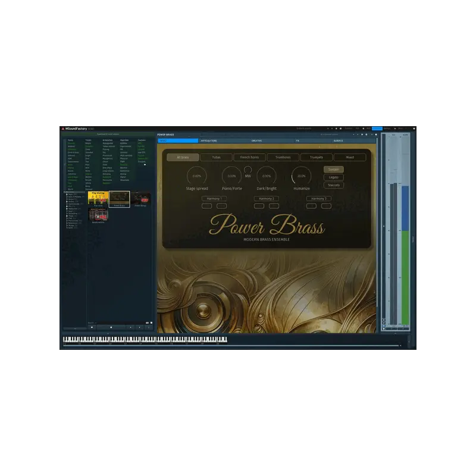Click the MSoundFactory logo icon
This screenshot has height=476, width=476.
tap(63, 129)
